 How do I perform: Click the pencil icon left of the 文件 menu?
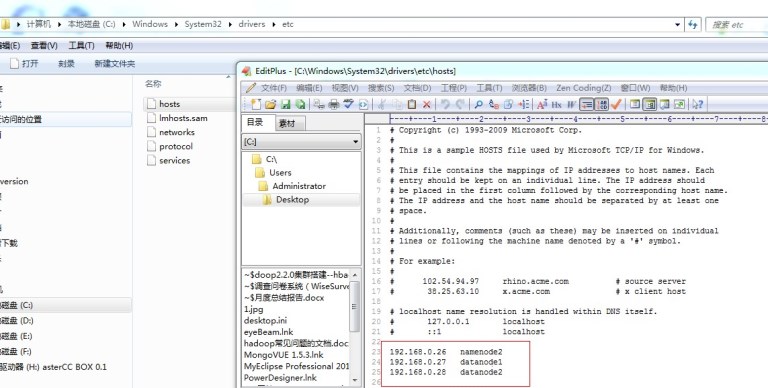(x=251, y=88)
